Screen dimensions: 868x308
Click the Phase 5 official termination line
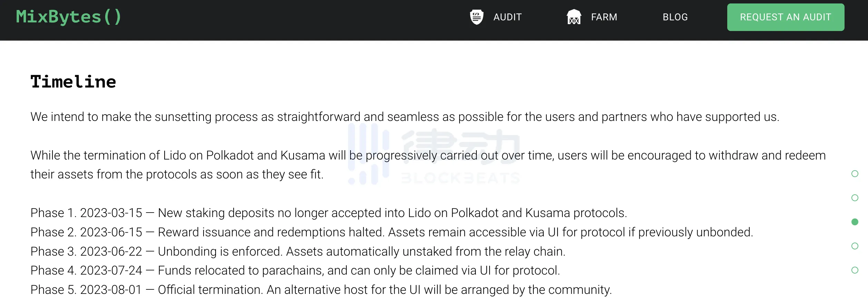pos(321,290)
